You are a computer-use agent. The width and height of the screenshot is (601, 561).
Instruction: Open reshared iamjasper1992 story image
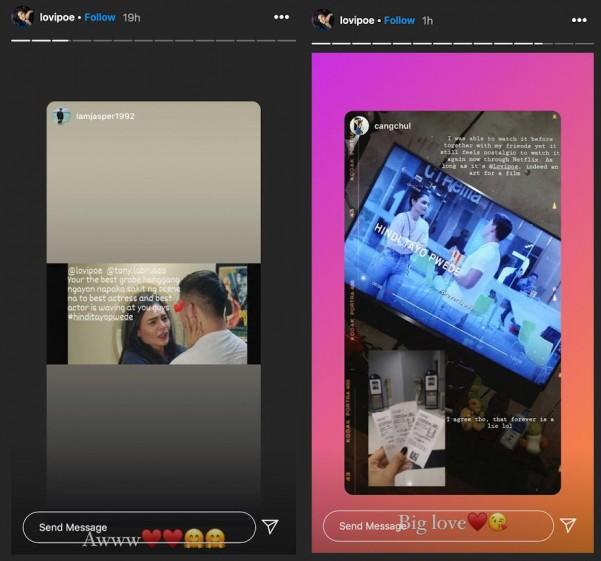[154, 303]
